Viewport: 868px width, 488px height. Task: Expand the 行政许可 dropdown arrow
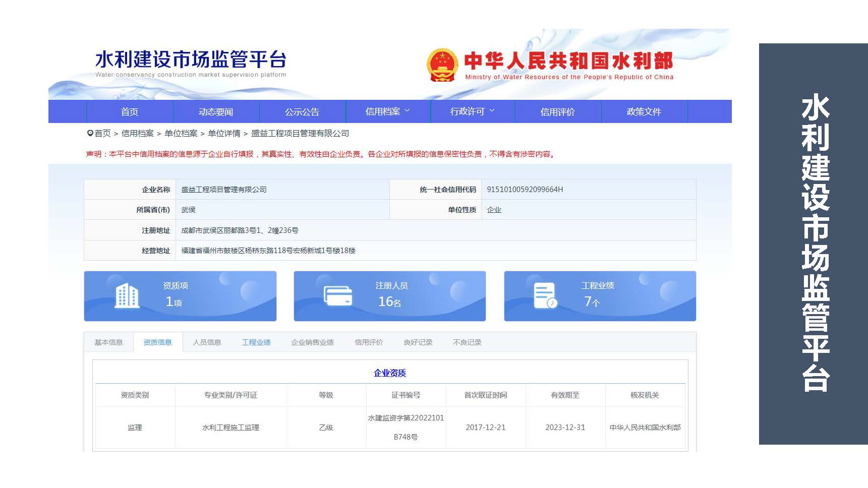coord(492,111)
